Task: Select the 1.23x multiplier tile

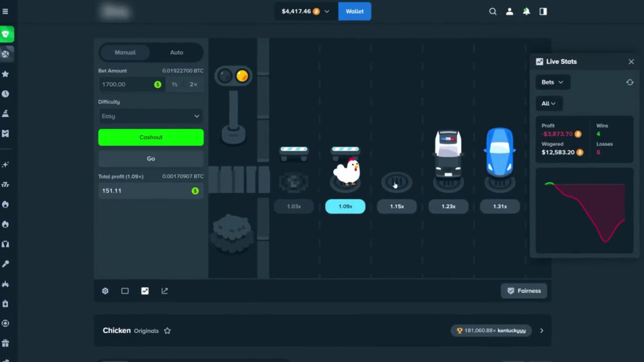Action: (x=448, y=206)
